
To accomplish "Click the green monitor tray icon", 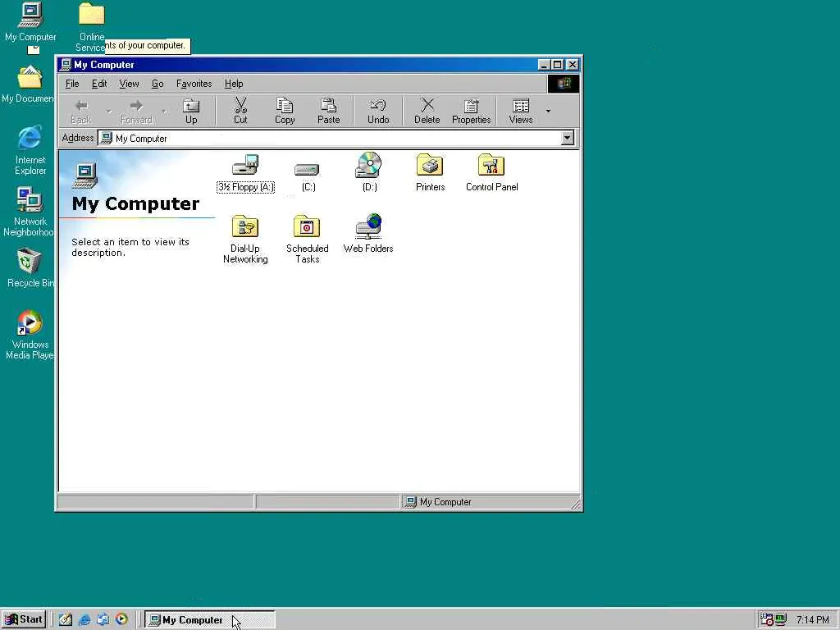I will pyautogui.click(x=781, y=620).
